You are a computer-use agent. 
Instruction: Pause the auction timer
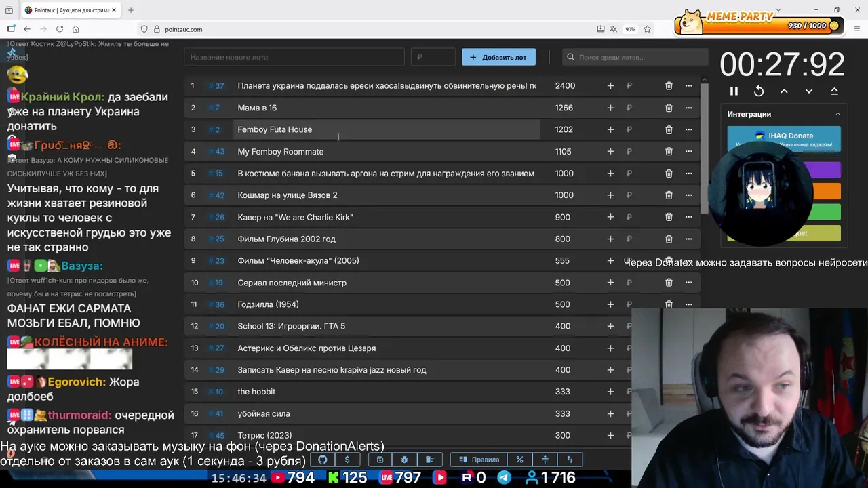click(x=734, y=91)
